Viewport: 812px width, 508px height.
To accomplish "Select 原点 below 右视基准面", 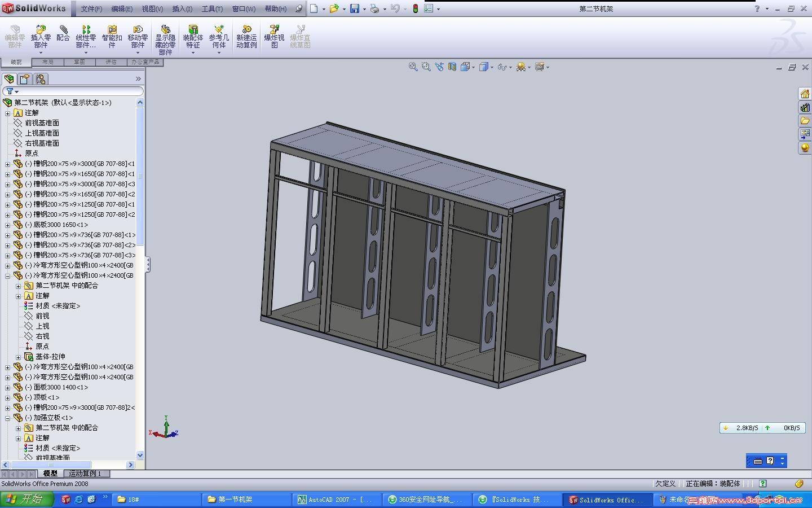I will pyautogui.click(x=32, y=154).
